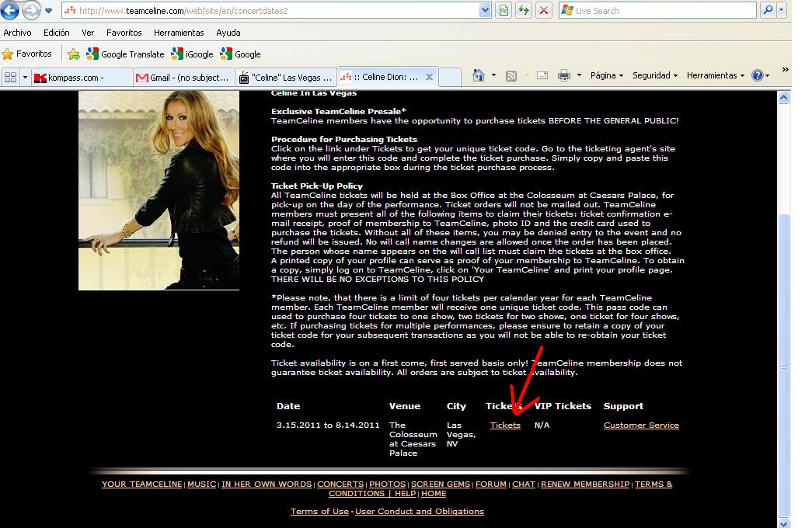This screenshot has height=528, width=812.
Task: Click the Live Search magnifier icon
Action: point(768,11)
